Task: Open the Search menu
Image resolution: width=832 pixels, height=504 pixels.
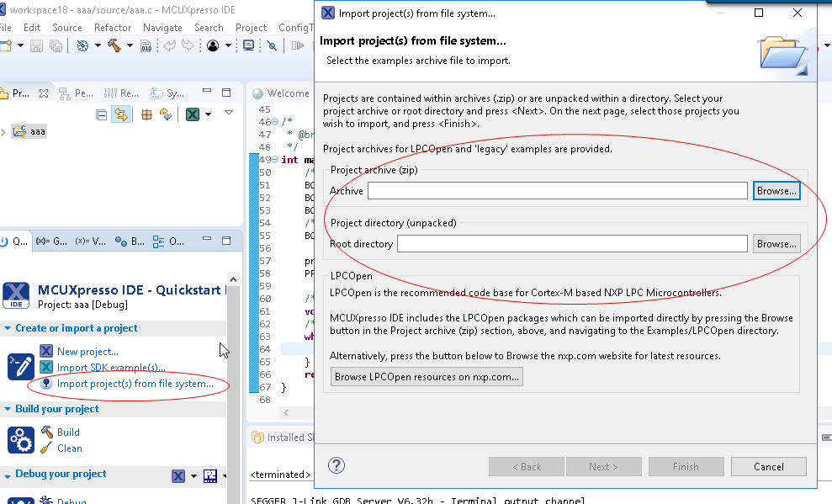Action: [x=209, y=28]
